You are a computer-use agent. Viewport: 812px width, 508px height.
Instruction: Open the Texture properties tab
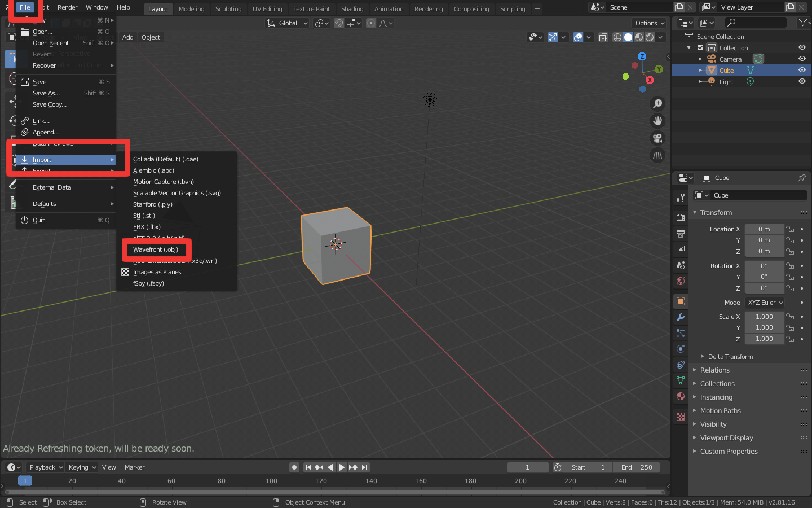(681, 417)
